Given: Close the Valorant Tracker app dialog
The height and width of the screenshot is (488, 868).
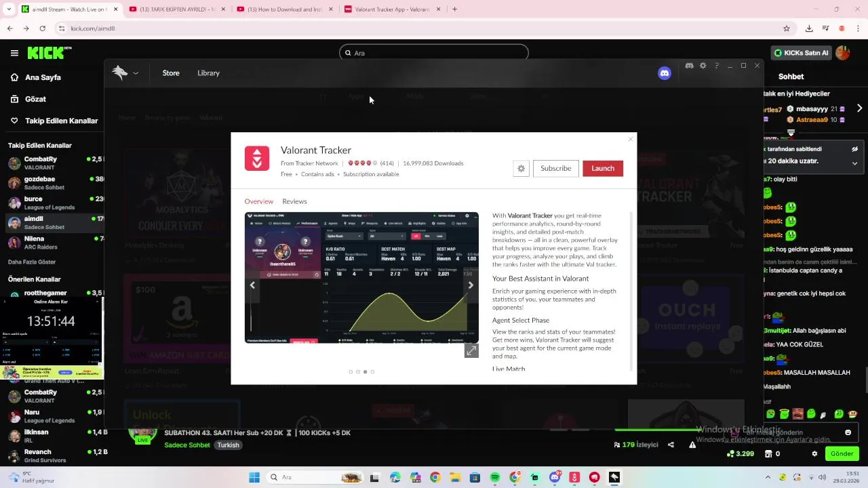Looking at the screenshot, I should 630,139.
